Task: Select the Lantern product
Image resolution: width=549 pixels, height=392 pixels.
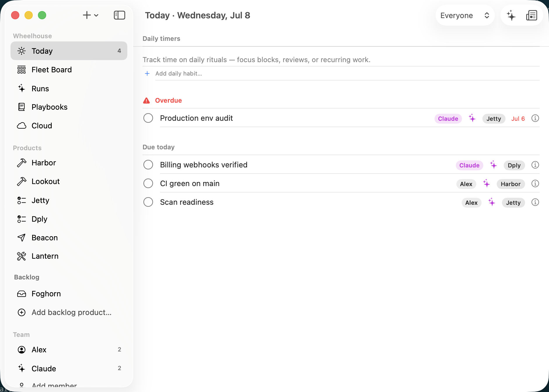Action: (x=69, y=256)
